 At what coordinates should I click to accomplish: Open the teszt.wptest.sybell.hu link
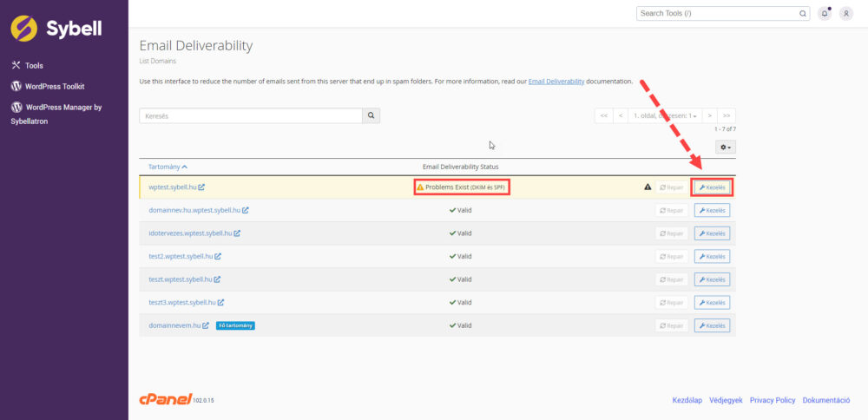pyautogui.click(x=181, y=279)
